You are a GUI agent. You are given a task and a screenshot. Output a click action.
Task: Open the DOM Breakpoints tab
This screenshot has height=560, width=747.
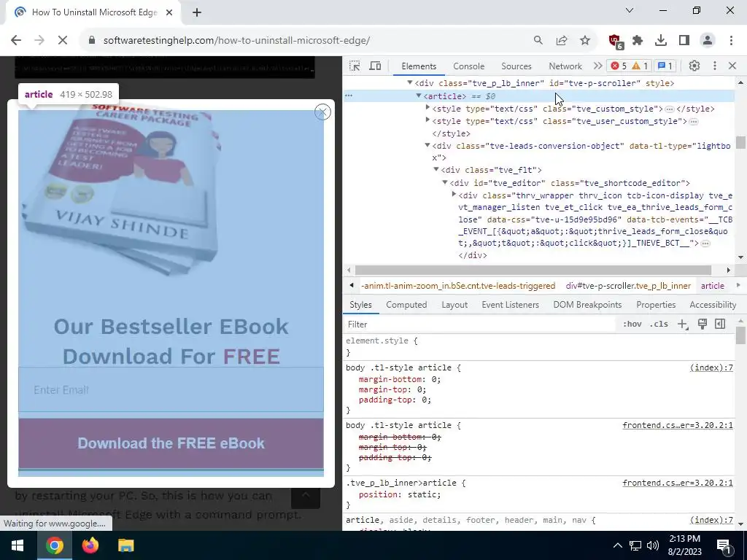[x=587, y=305]
